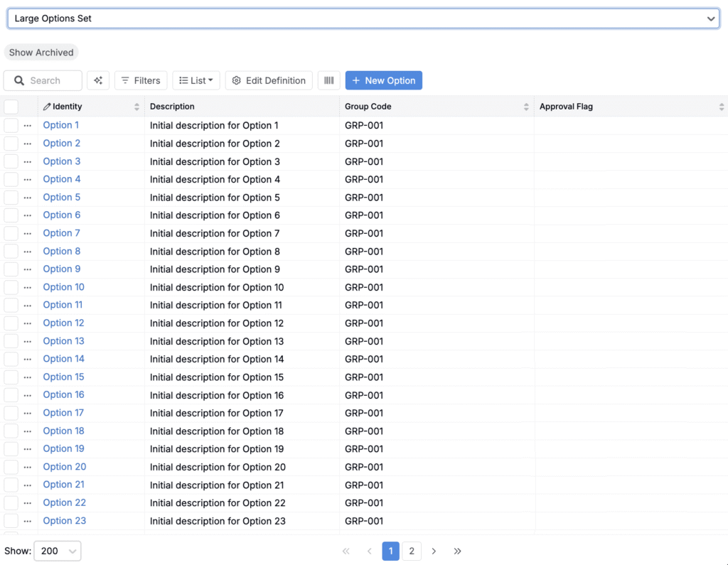The height and width of the screenshot is (565, 728).
Task: Check the box for Option 3 row
Action: point(11,161)
